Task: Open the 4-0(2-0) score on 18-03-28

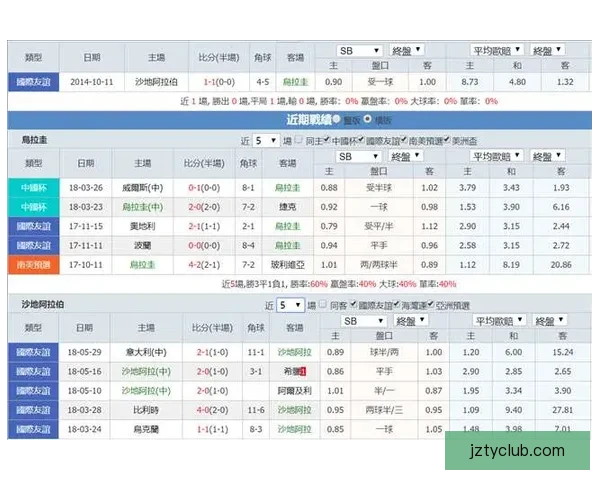Action: 212,410
